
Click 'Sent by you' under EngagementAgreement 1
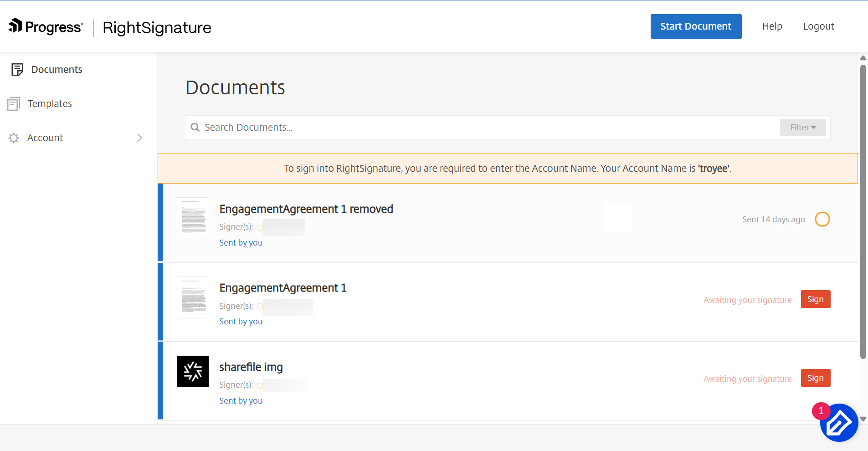tap(241, 322)
